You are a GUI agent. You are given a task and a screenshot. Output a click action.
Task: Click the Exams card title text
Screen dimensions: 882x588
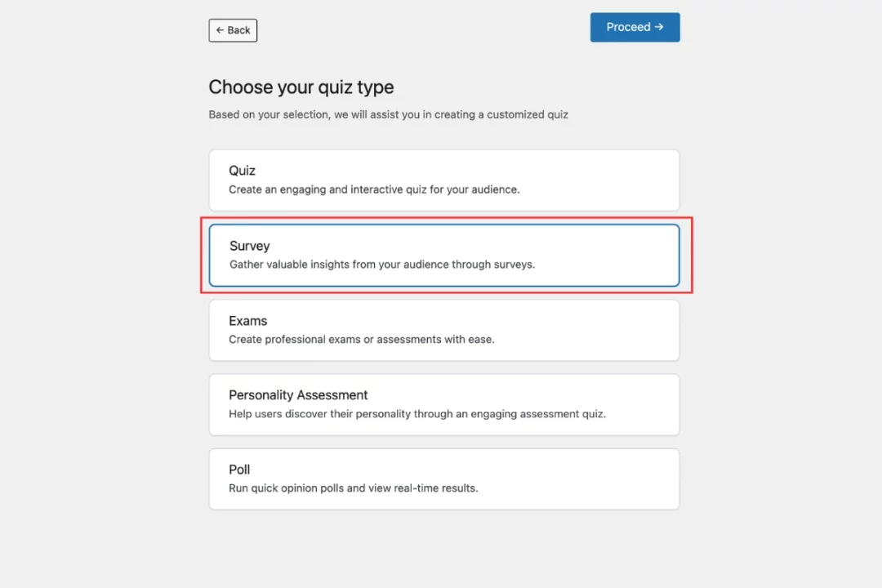click(x=247, y=320)
